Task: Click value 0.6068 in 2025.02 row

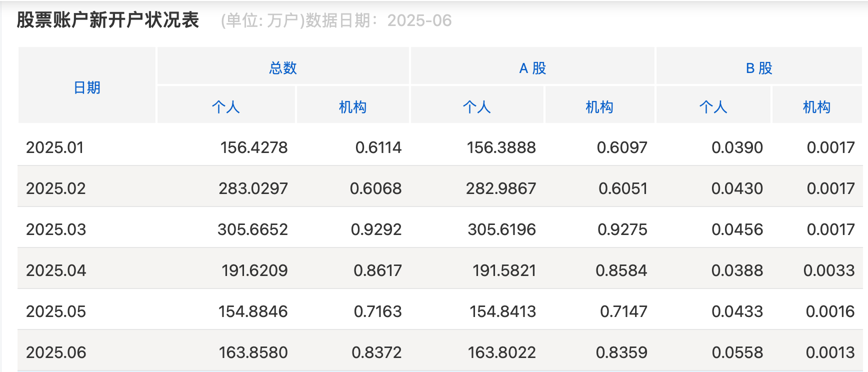Action: (x=376, y=188)
